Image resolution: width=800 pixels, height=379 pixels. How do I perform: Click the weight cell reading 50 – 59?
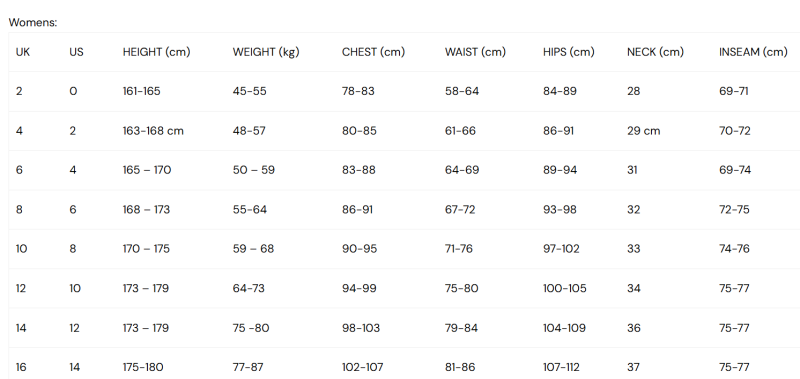[x=254, y=170]
